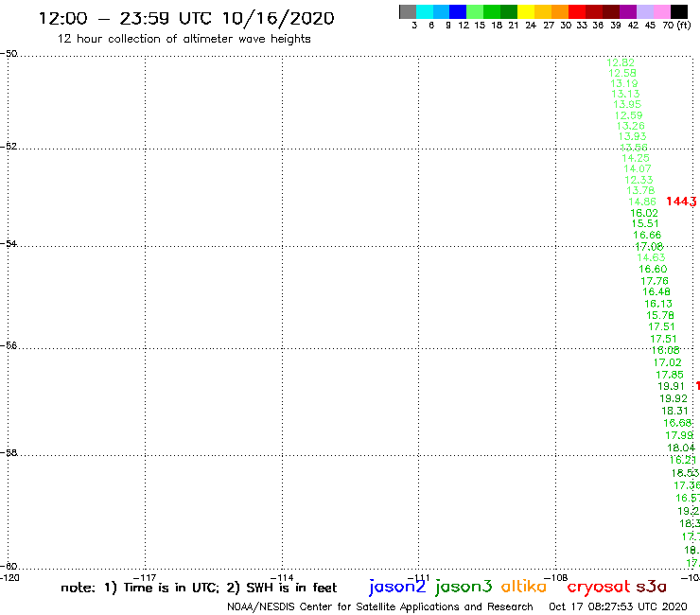Click the '70 (ft)' legend scale label

point(676,26)
